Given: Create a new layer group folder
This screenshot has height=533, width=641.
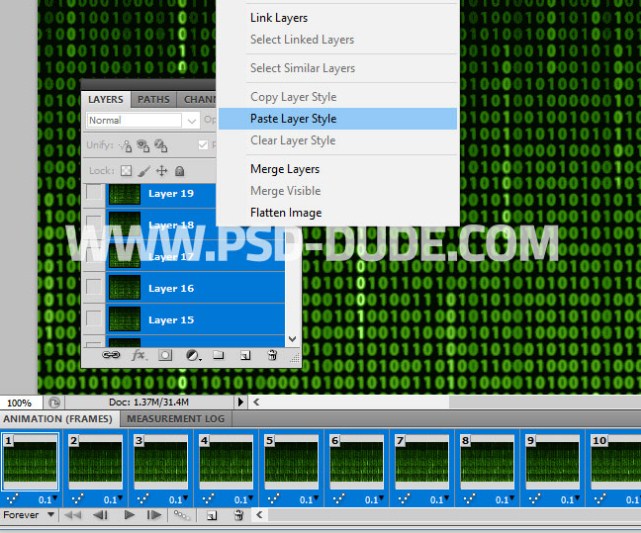Looking at the screenshot, I should pyautogui.click(x=219, y=355).
